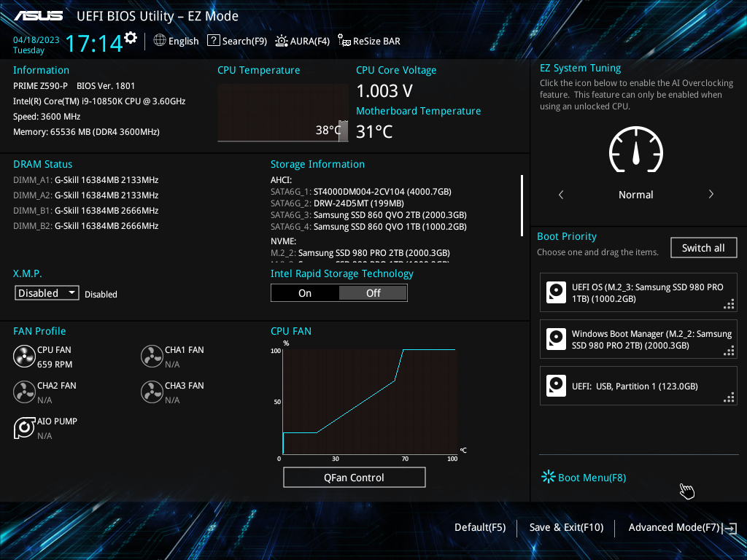
Task: Click the ReSize BAR icon
Action: point(344,41)
